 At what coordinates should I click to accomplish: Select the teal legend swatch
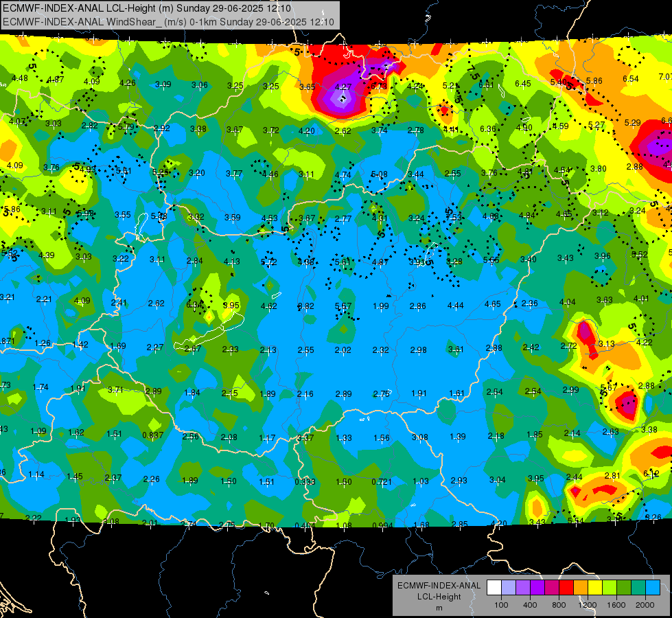pyautogui.click(x=638, y=588)
